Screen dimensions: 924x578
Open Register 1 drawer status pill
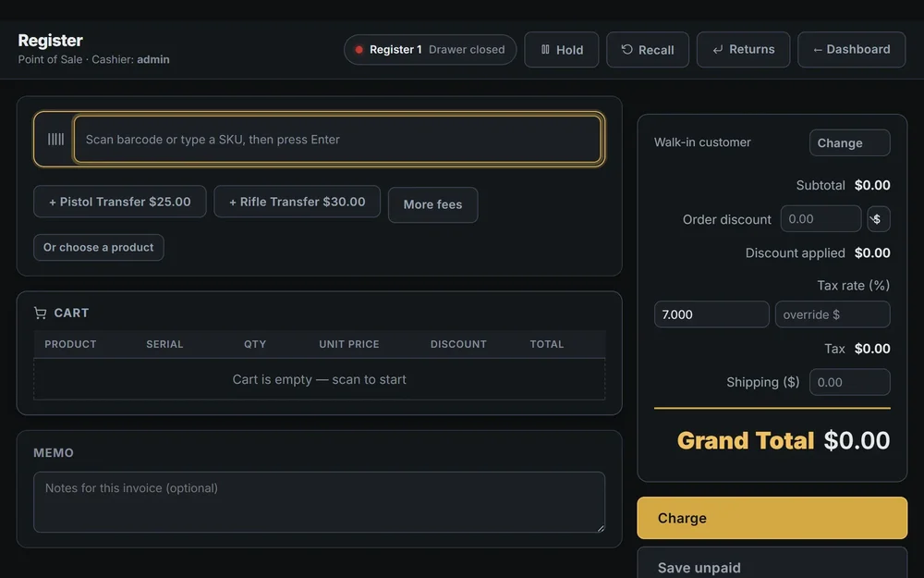pyautogui.click(x=431, y=50)
